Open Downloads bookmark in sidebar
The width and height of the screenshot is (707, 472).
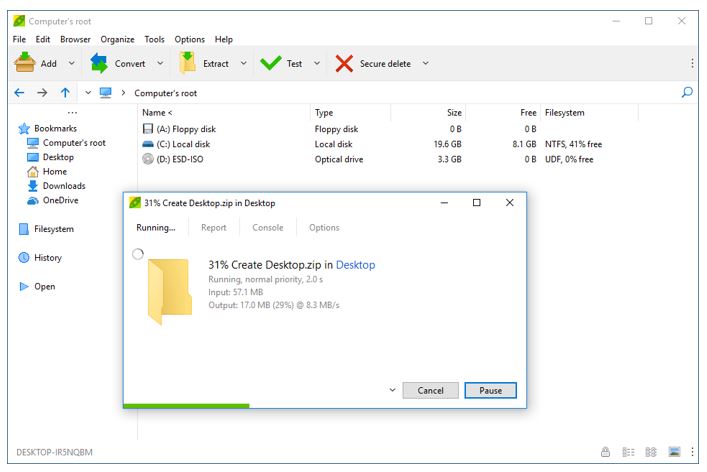point(56,186)
